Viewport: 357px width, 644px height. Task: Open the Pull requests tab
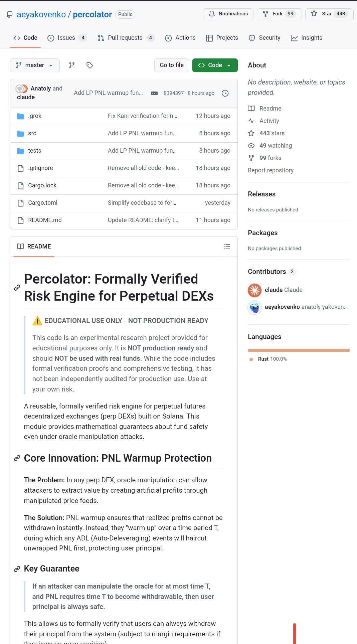tap(125, 38)
